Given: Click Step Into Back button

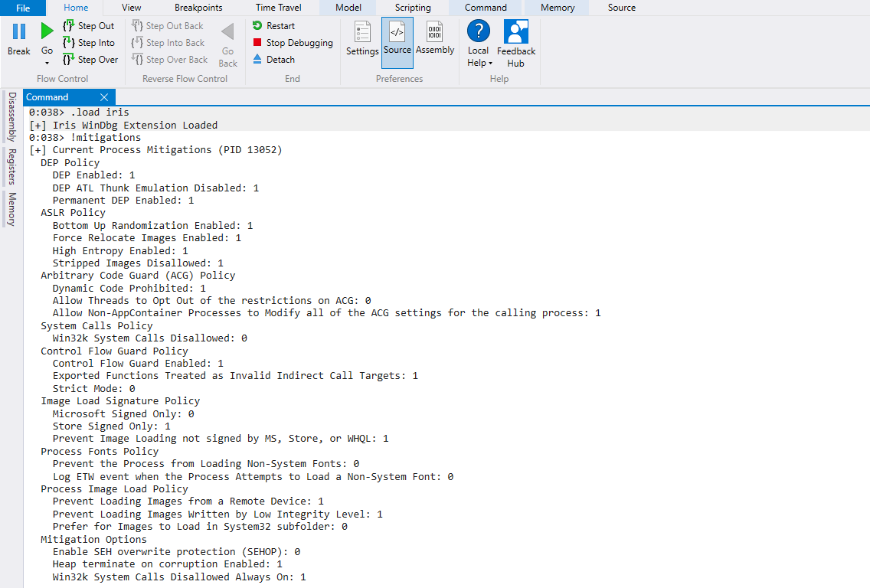Looking at the screenshot, I should pos(168,43).
